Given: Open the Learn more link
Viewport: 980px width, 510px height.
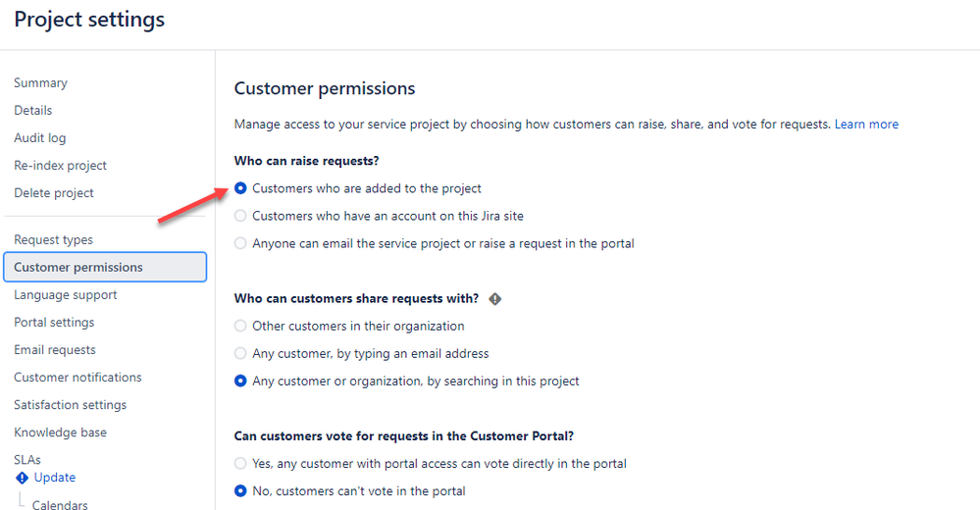Looking at the screenshot, I should [866, 125].
